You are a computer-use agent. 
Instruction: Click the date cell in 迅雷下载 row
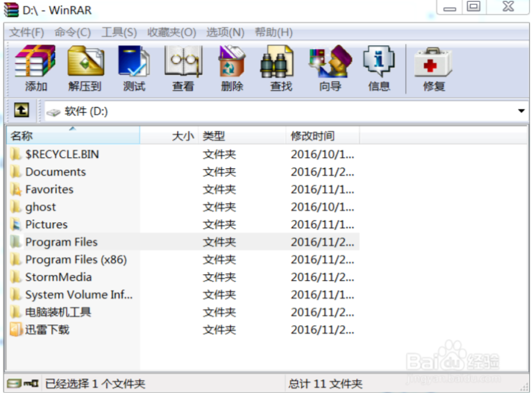[x=322, y=330]
